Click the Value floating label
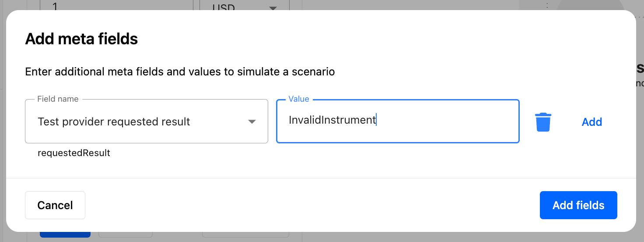Screen dimensions: 644x242 tap(299, 99)
